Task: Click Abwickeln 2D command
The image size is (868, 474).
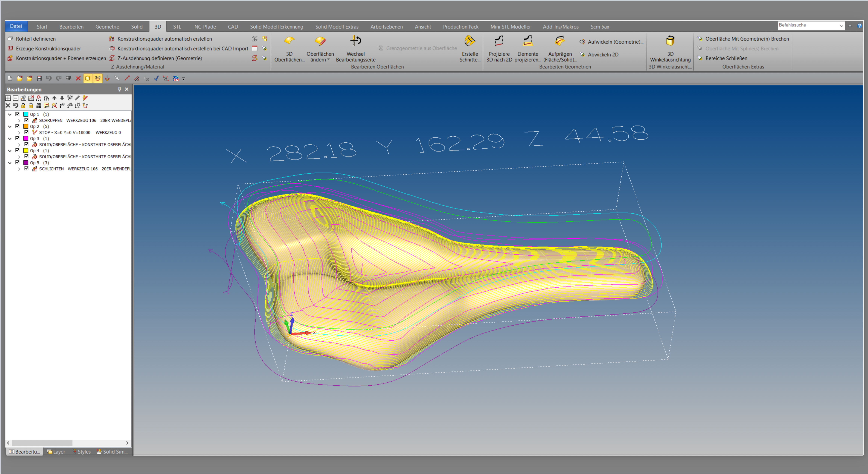Action: [x=603, y=55]
